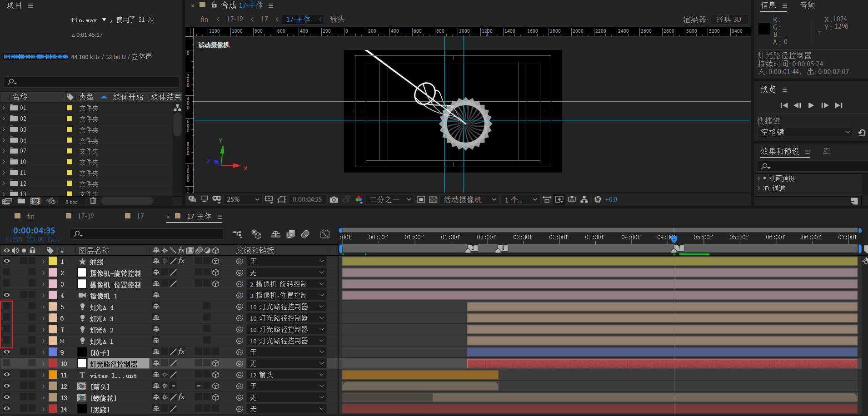Click current time 0:00:04:35 in timeline
Screen dimensions: 868x416
[34, 231]
